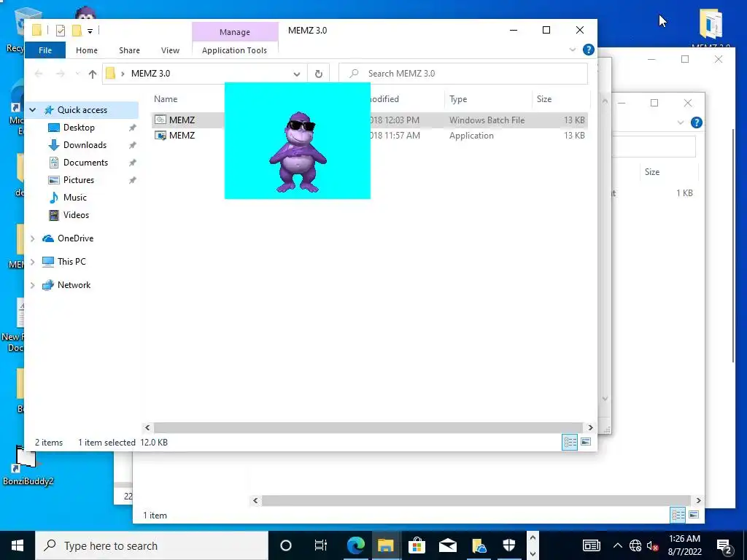Image resolution: width=747 pixels, height=560 pixels.
Task: Select OneDrive in navigation pane
Action: pyautogui.click(x=75, y=238)
